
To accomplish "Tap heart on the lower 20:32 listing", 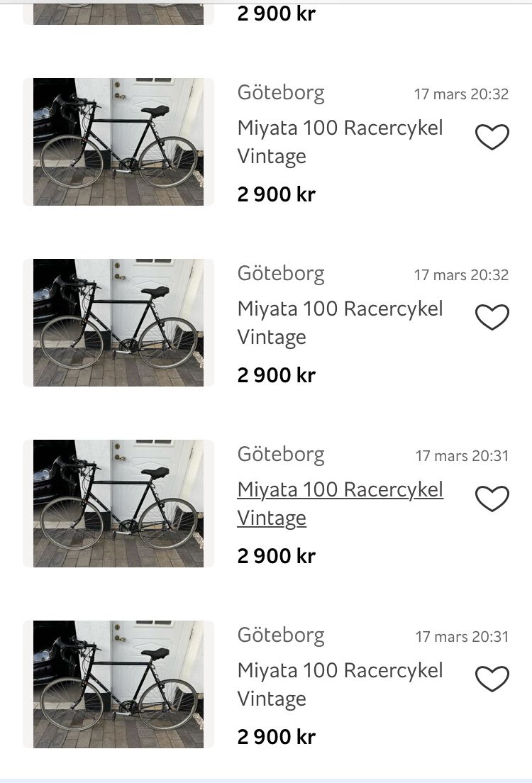I will point(492,317).
